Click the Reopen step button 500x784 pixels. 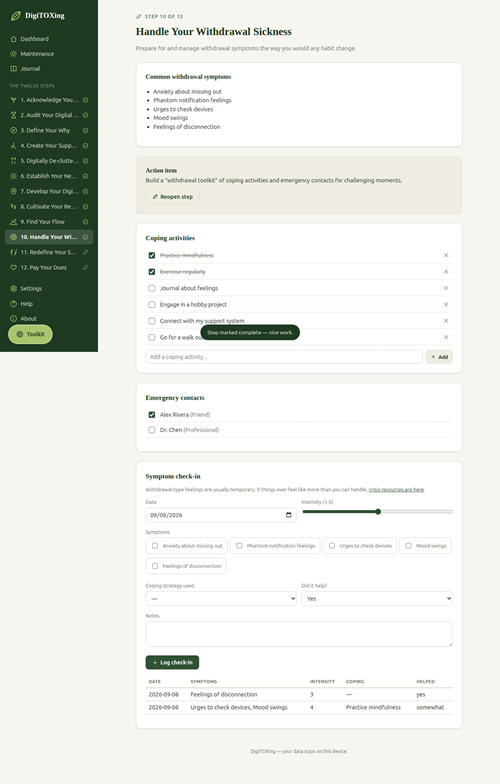[x=172, y=197]
